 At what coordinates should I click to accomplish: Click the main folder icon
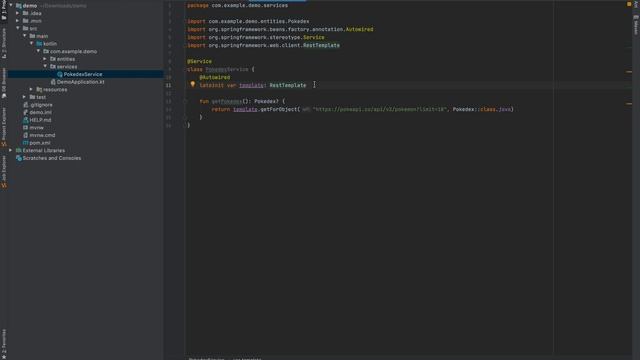click(32, 36)
